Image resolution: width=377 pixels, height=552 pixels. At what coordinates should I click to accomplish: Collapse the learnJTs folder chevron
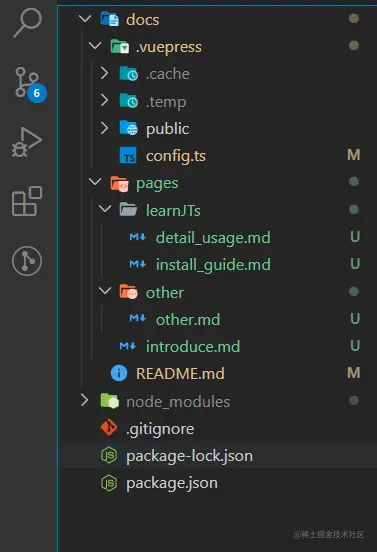click(105, 209)
